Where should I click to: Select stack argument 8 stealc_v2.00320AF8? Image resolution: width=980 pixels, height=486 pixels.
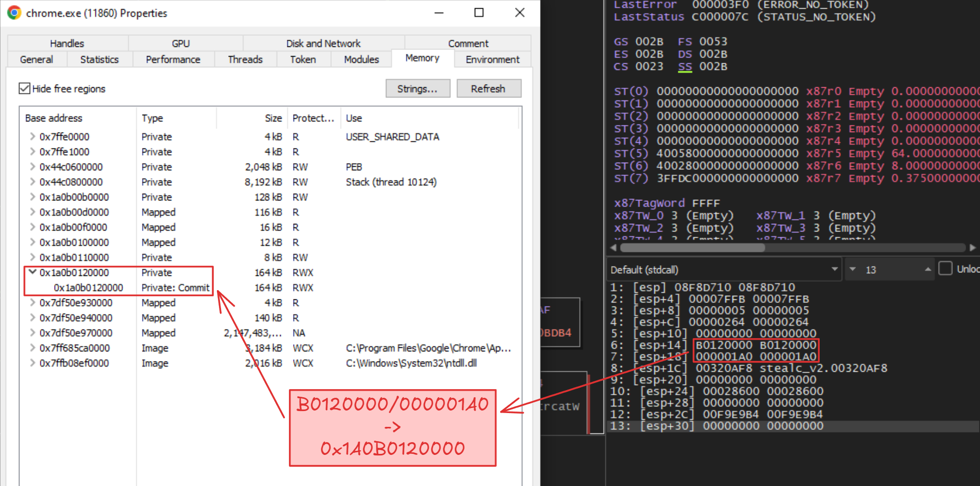[x=748, y=368]
